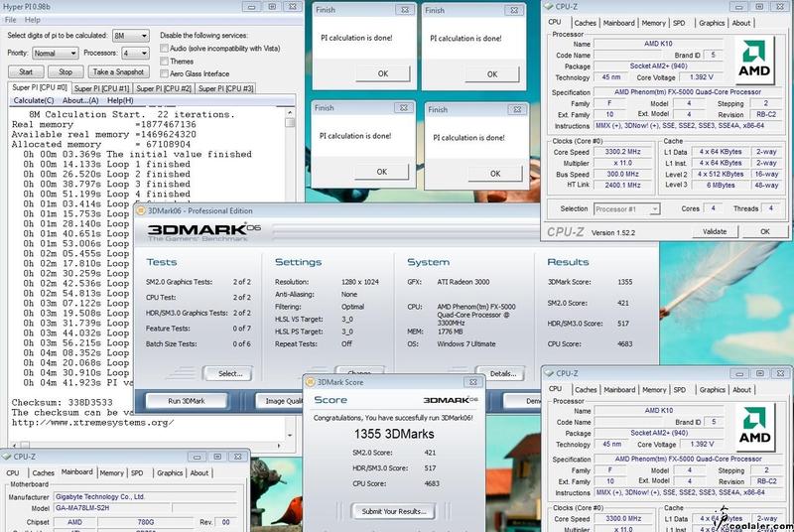Click the Super PI log vertical scrollbar

(290, 273)
